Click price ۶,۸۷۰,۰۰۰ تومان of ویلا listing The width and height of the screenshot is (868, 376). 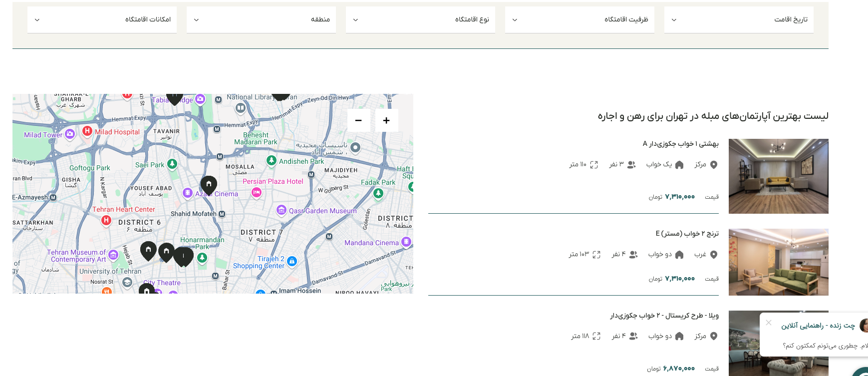[x=671, y=369]
